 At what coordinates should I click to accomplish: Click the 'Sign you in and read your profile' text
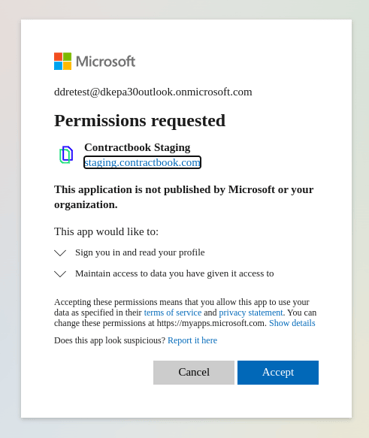(x=140, y=253)
